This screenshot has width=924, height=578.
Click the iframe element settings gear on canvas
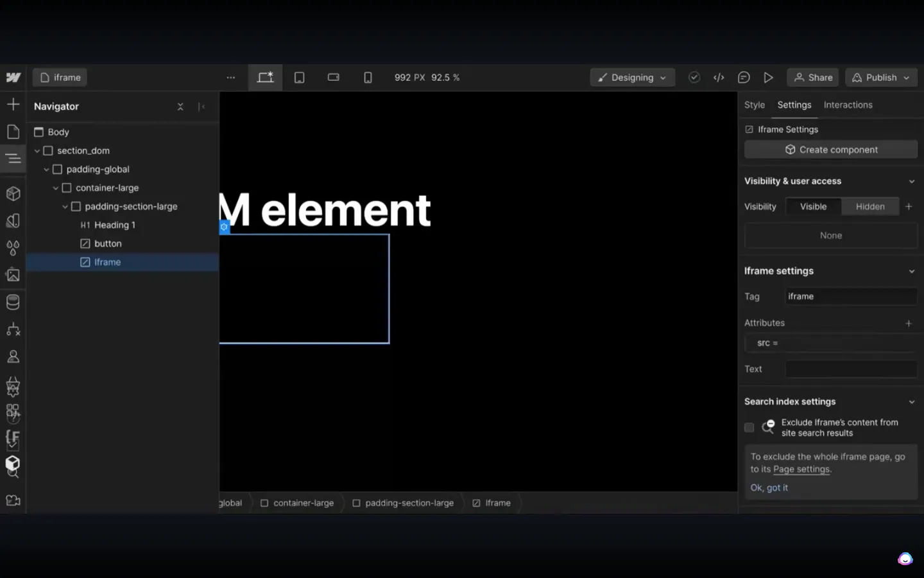[x=224, y=227]
